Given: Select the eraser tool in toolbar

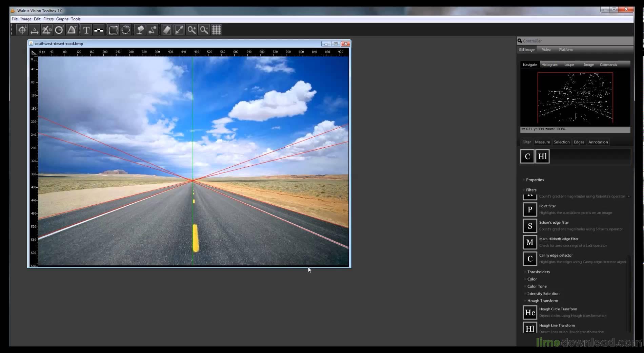Looking at the screenshot, I should (x=166, y=30).
